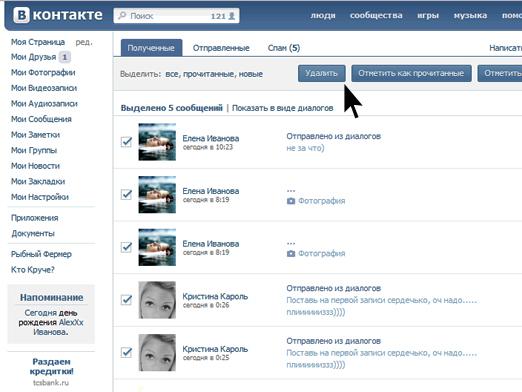Click Напоминание header

(x=51, y=297)
